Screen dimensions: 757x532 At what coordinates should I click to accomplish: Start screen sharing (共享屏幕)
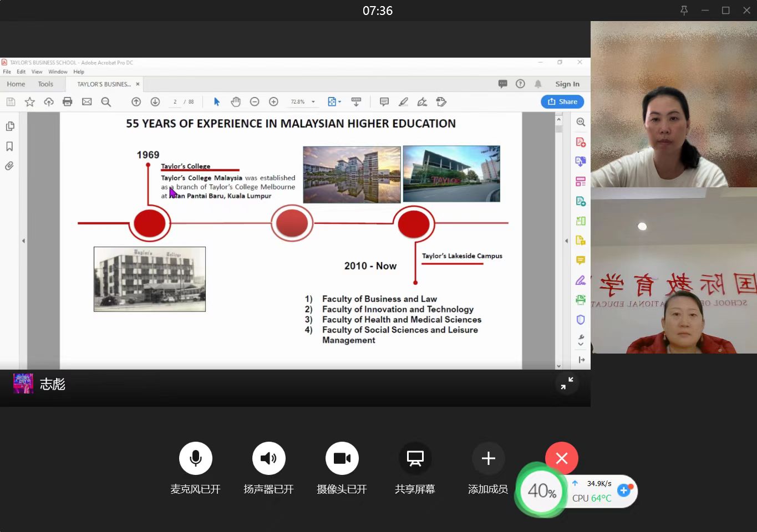[x=415, y=458]
